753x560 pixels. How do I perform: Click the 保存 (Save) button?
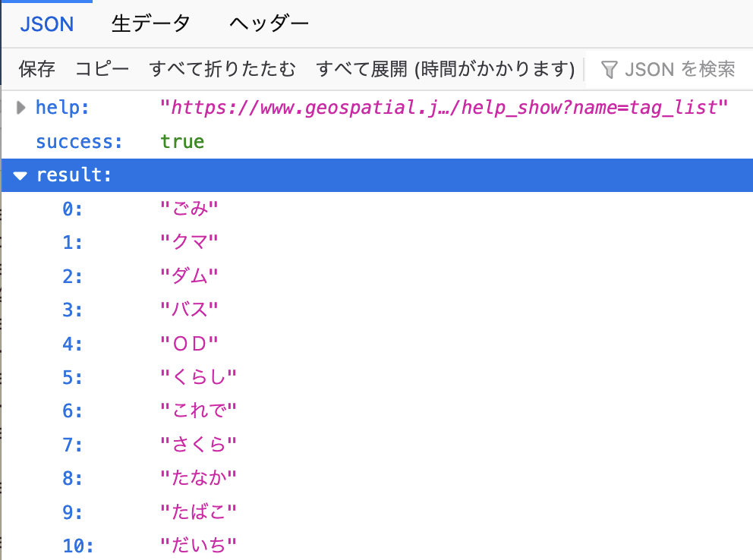pyautogui.click(x=35, y=69)
